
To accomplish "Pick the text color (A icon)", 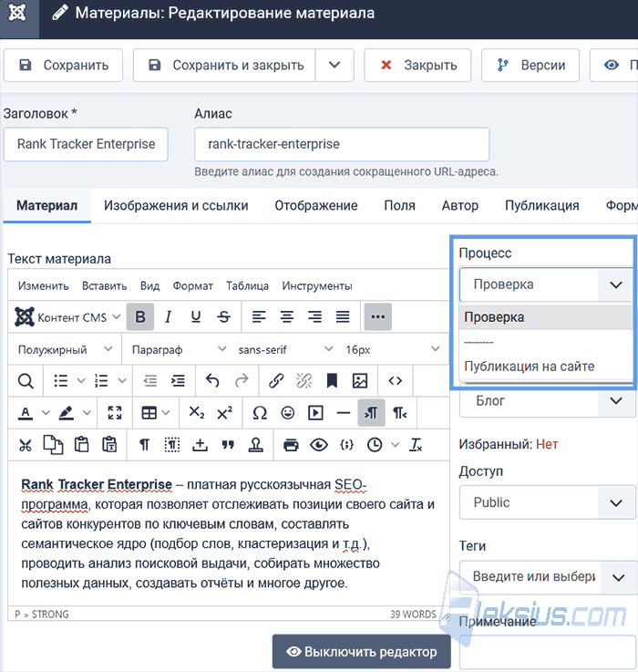I will (26, 413).
